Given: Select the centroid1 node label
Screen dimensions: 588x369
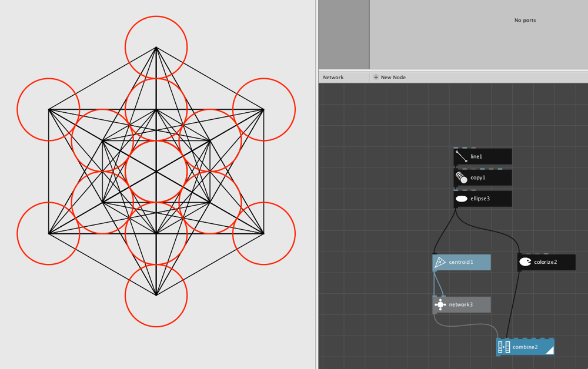Looking at the screenshot, I should tap(461, 262).
